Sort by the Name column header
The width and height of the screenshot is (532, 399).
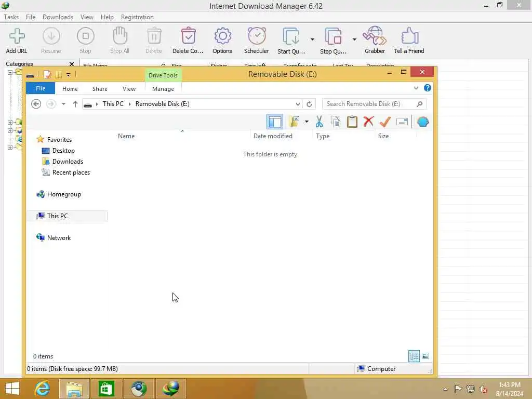pos(126,136)
